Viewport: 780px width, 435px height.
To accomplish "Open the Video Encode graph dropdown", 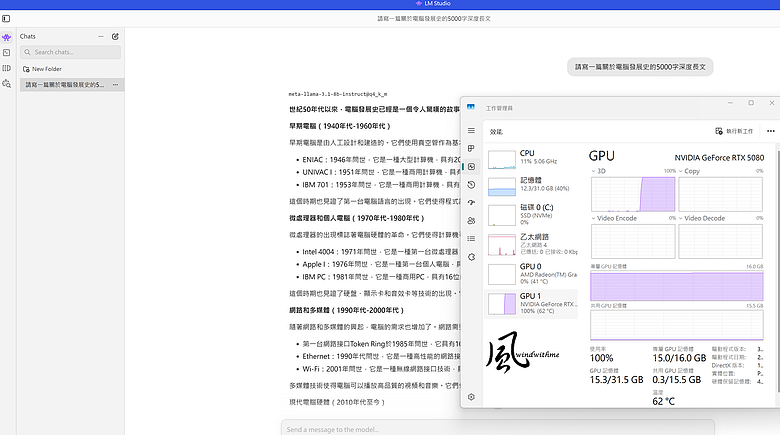I will tap(593, 218).
